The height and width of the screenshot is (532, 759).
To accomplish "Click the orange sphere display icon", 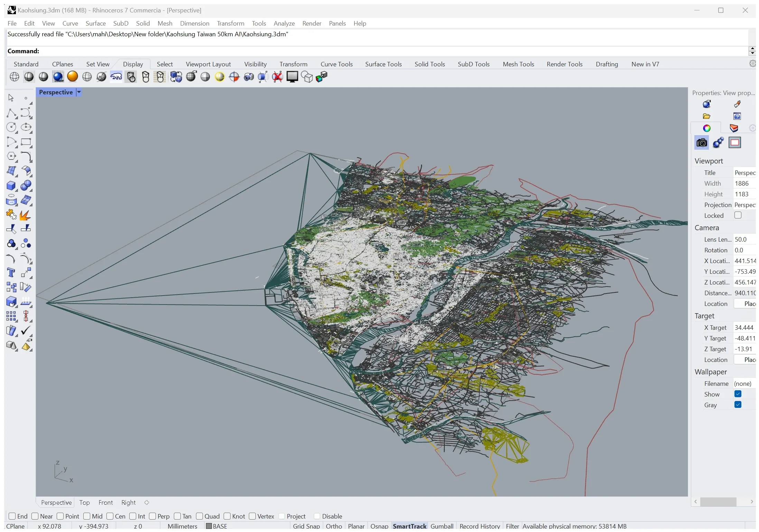I will [x=72, y=76].
